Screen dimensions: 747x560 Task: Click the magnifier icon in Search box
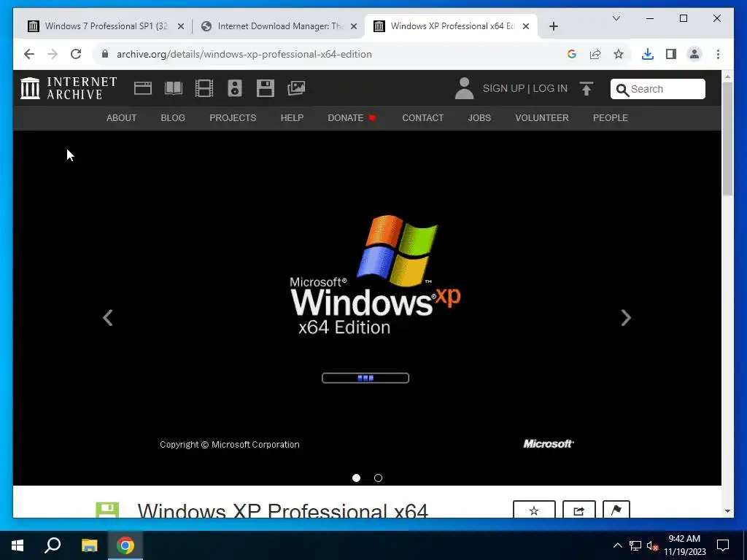click(622, 90)
